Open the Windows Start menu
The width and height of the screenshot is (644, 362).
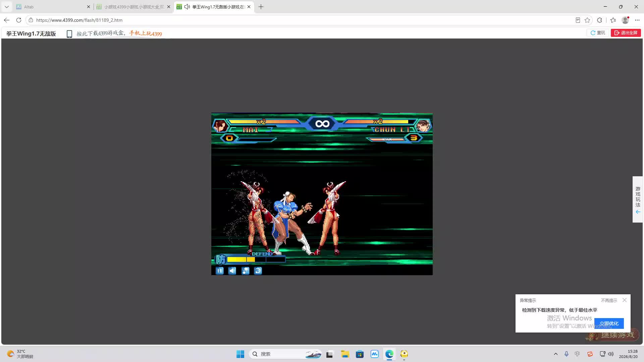click(x=240, y=354)
